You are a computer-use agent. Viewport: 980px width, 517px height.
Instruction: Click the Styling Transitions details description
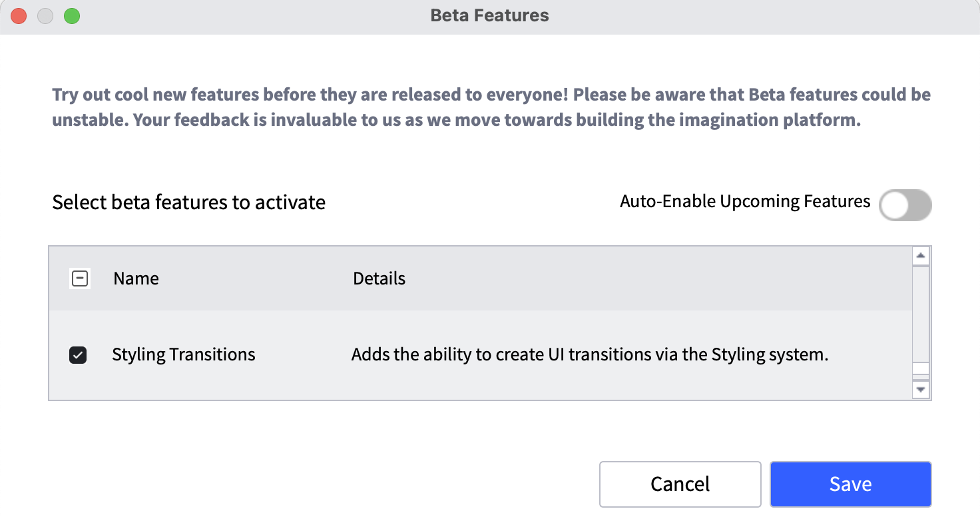click(590, 354)
